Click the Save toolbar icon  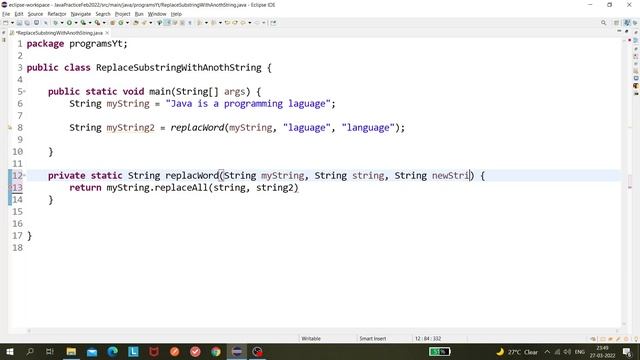[x=19, y=23]
